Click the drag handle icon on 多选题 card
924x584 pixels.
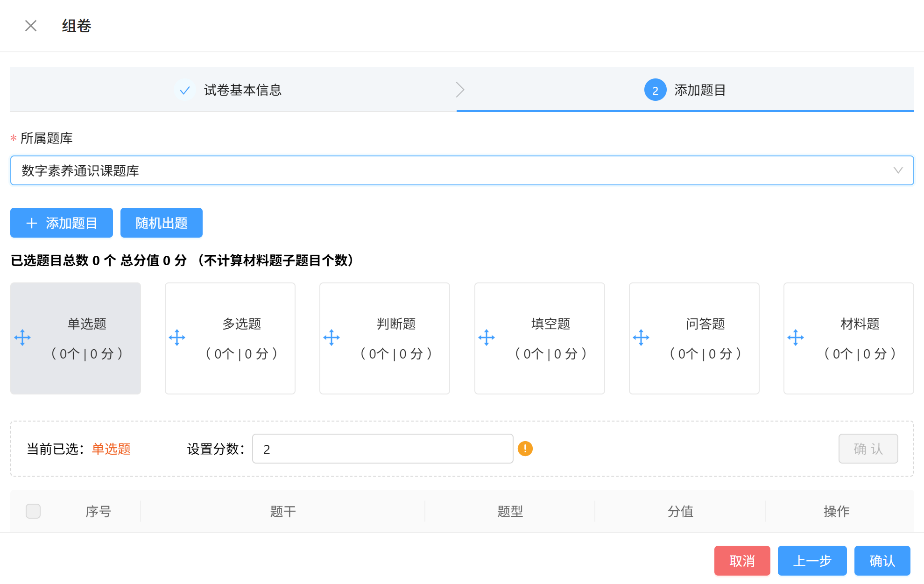tap(177, 338)
